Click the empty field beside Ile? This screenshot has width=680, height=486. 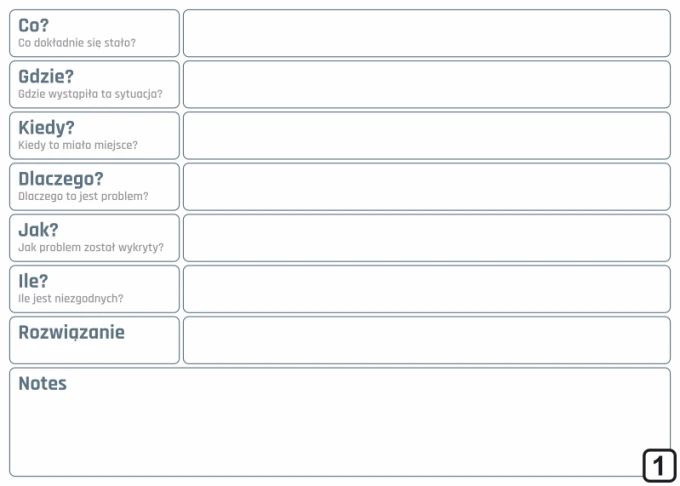pyautogui.click(x=427, y=289)
